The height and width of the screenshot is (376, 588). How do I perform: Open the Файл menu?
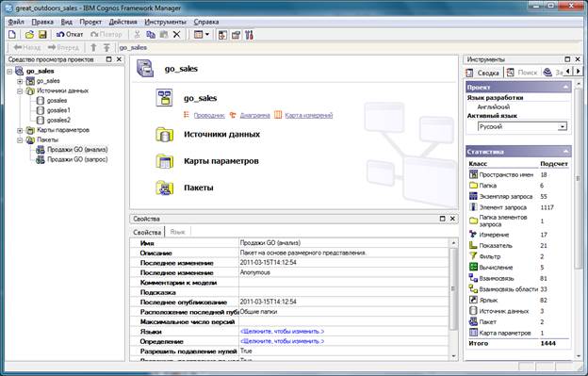16,22
